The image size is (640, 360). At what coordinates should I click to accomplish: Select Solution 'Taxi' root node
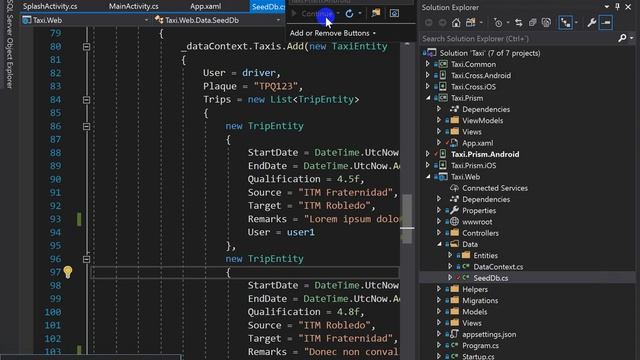(x=490, y=53)
